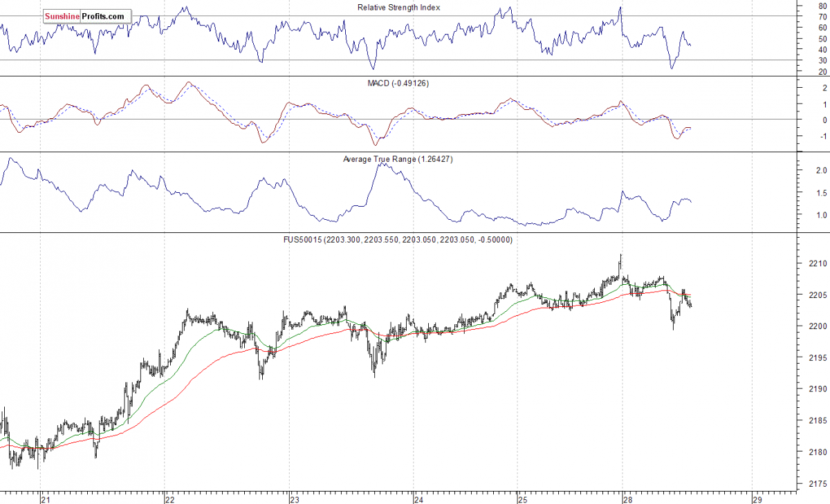Click the FUS50015 price chart title
This screenshot has width=830, height=504.
(399, 240)
